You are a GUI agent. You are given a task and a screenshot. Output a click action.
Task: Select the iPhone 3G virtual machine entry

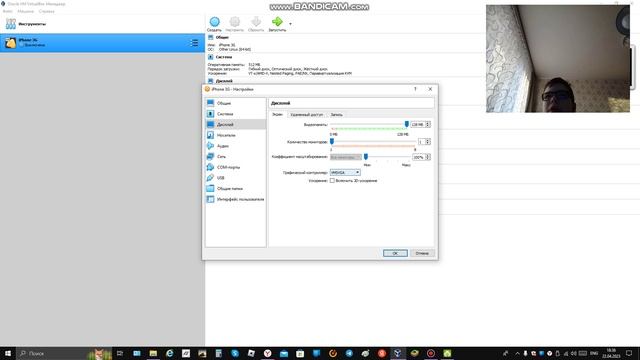tap(102, 43)
